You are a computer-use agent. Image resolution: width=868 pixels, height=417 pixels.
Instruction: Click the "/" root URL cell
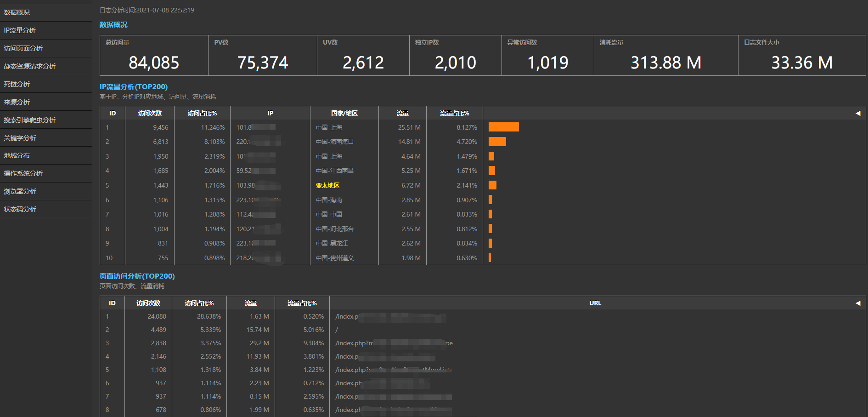point(337,330)
